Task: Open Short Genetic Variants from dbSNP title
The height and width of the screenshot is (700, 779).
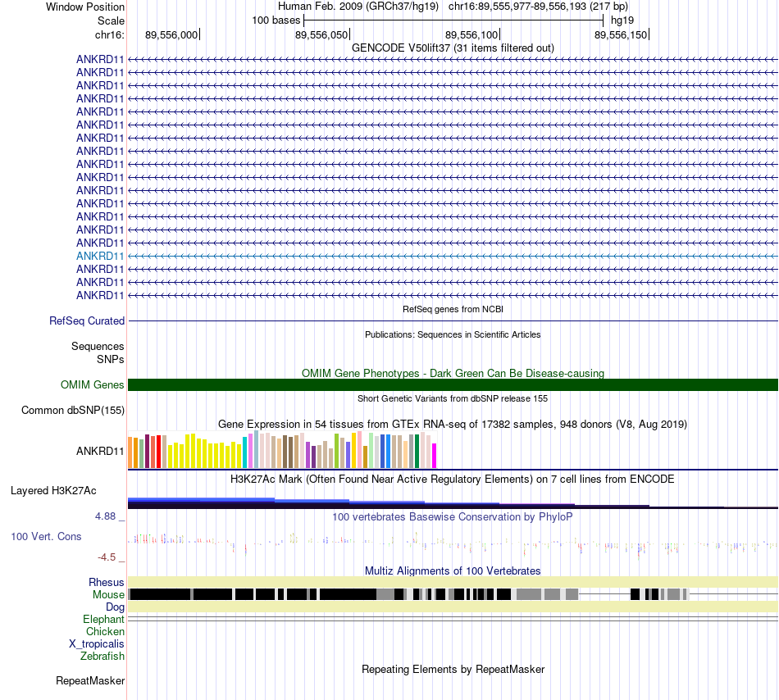Action: point(453,398)
